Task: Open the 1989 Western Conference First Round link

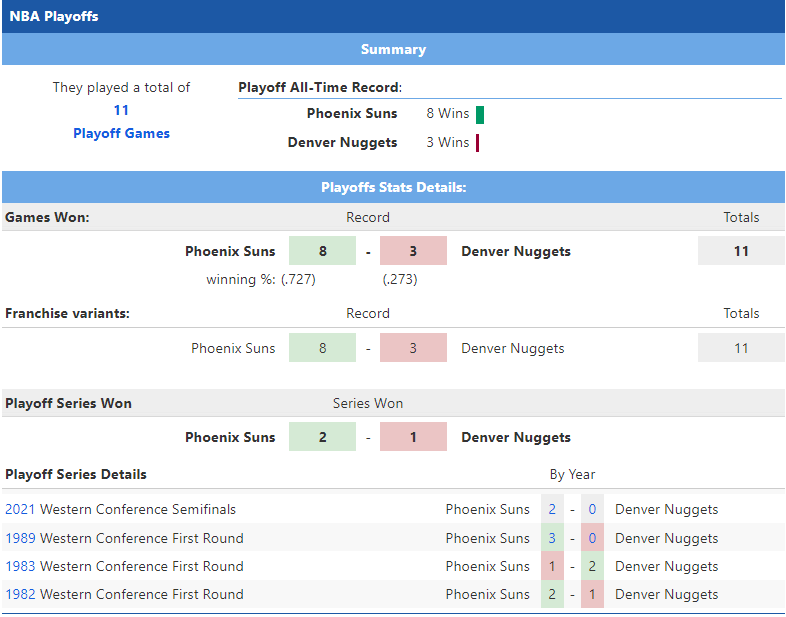Action: (x=20, y=538)
